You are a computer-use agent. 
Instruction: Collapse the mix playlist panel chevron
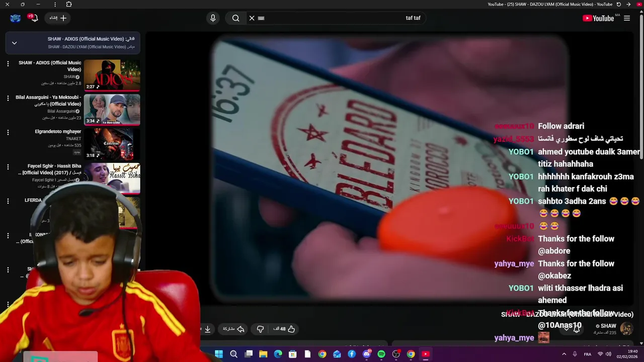pos(14,43)
